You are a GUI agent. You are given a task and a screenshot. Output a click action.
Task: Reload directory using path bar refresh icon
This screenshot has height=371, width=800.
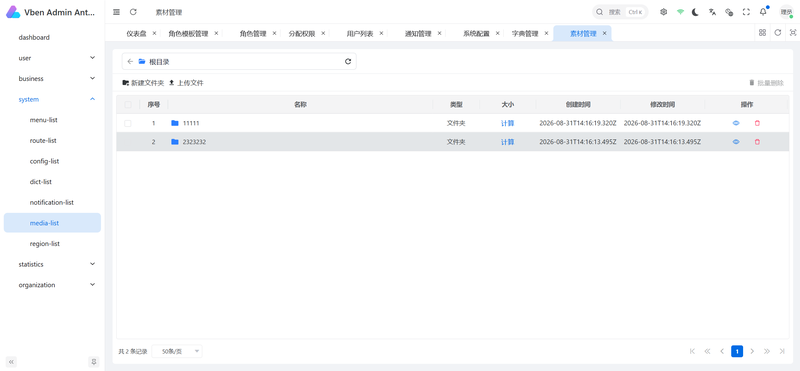[348, 61]
